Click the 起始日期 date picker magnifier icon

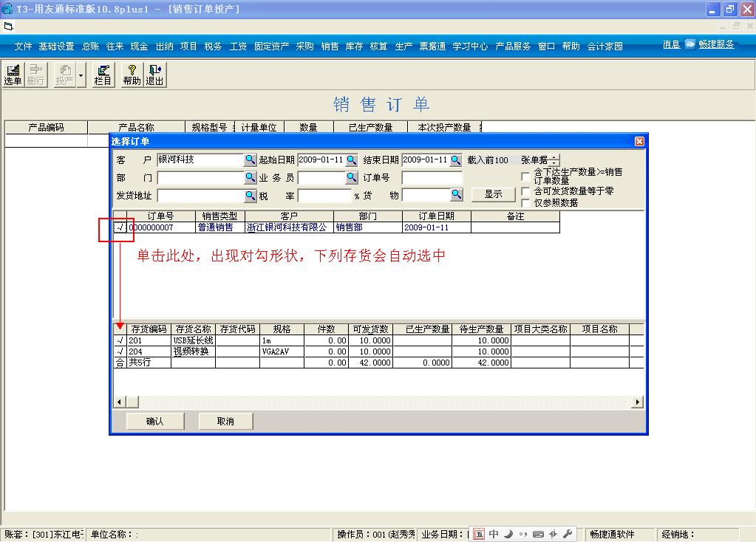[350, 159]
